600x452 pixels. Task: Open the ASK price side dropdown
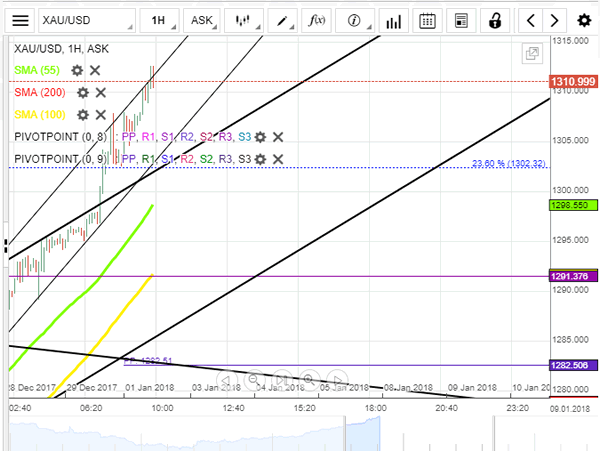click(x=202, y=19)
